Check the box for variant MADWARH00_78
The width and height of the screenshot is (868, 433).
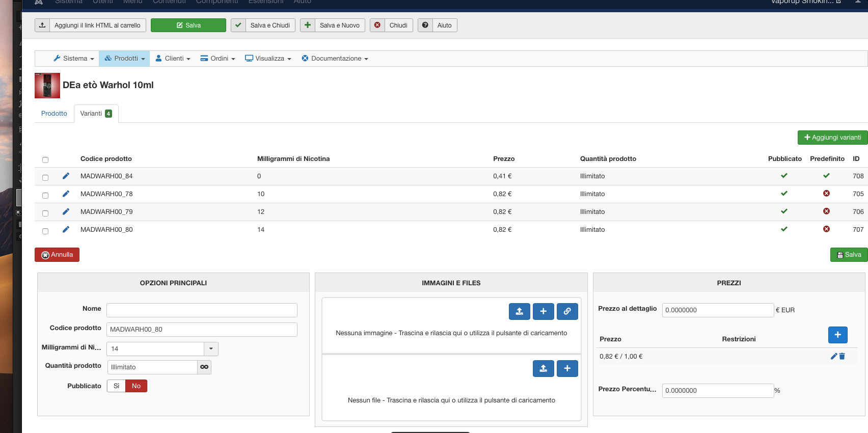point(45,196)
